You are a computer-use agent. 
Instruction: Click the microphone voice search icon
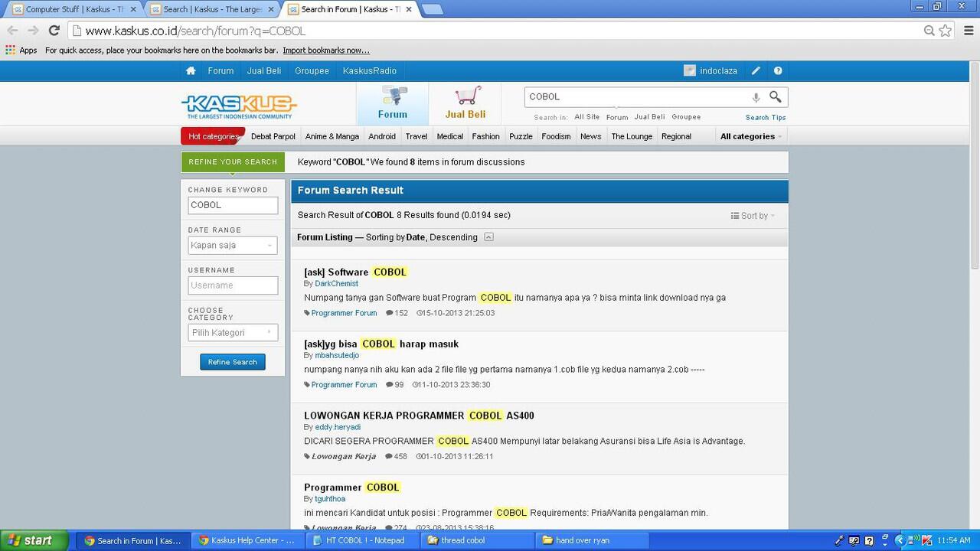tap(756, 97)
